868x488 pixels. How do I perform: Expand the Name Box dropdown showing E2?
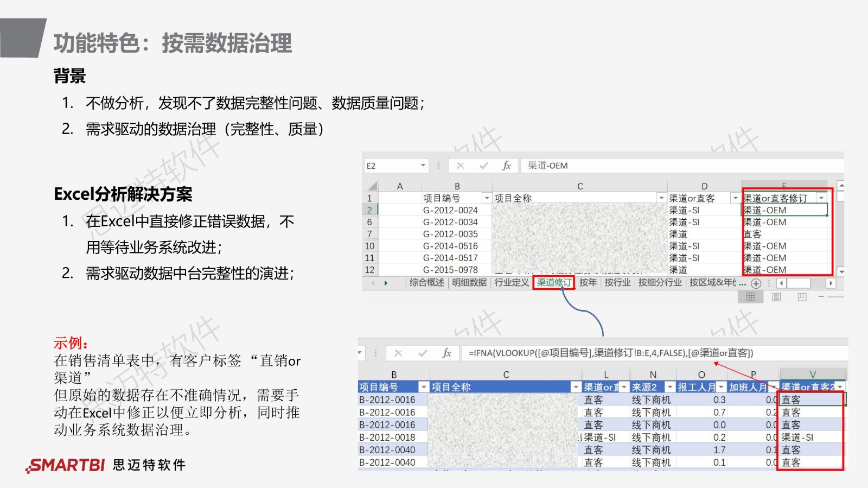click(x=423, y=166)
